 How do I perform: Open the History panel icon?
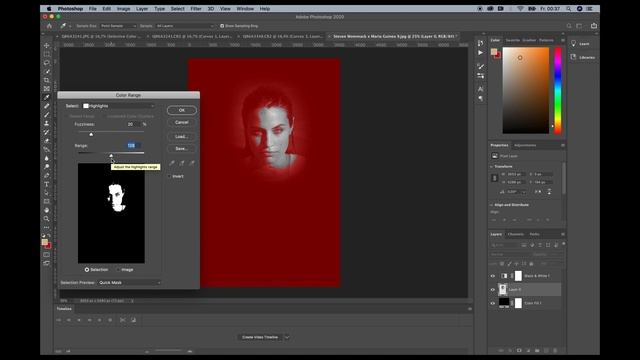tap(480, 43)
